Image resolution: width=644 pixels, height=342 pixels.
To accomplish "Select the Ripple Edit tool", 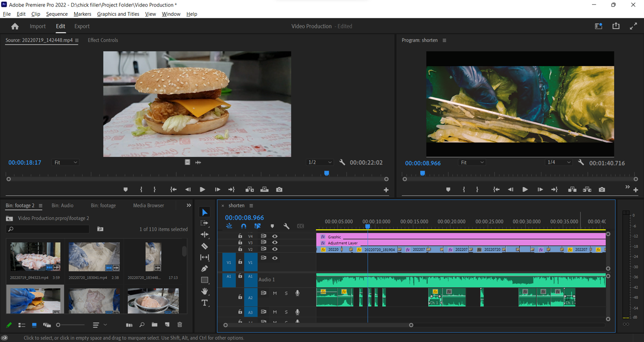I will (x=205, y=235).
